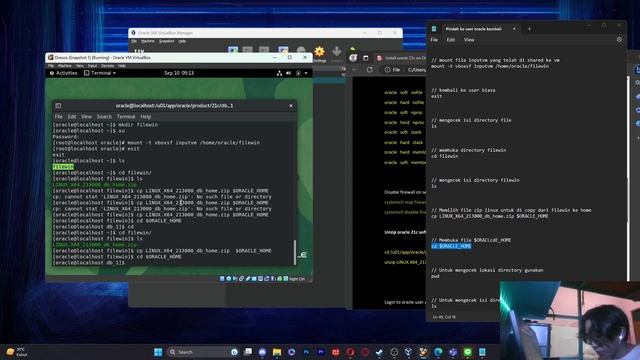640x360 pixels.
Task: Open Notepad settings gear
Action: click(x=619, y=40)
